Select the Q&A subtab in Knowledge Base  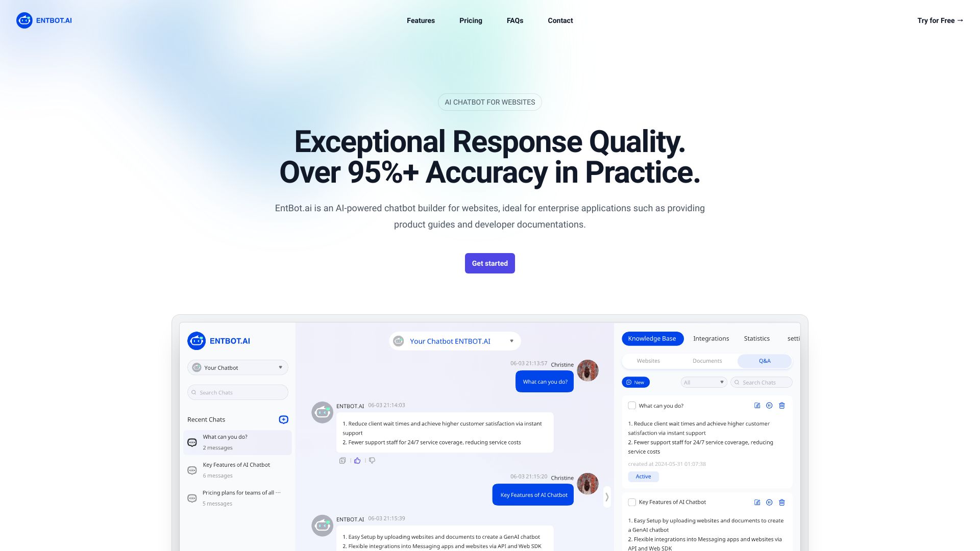[765, 361]
